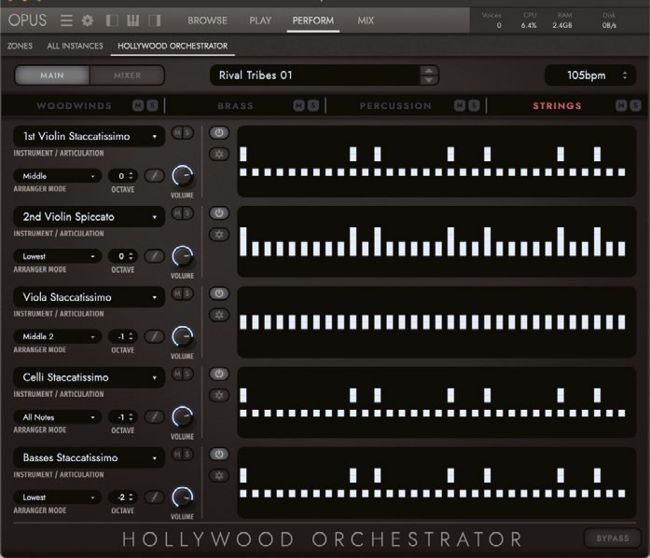Select the WOODWINDS section tab
This screenshot has width=650, height=558.
tap(74, 106)
